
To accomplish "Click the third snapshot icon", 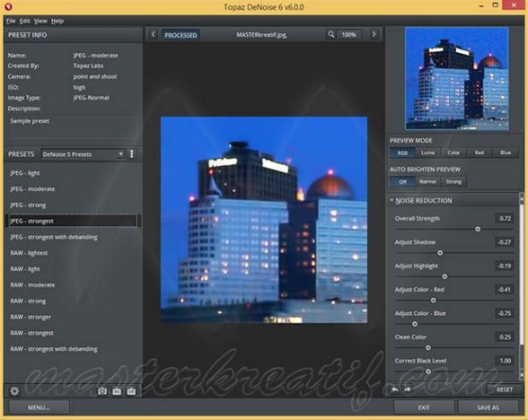I will [131, 391].
